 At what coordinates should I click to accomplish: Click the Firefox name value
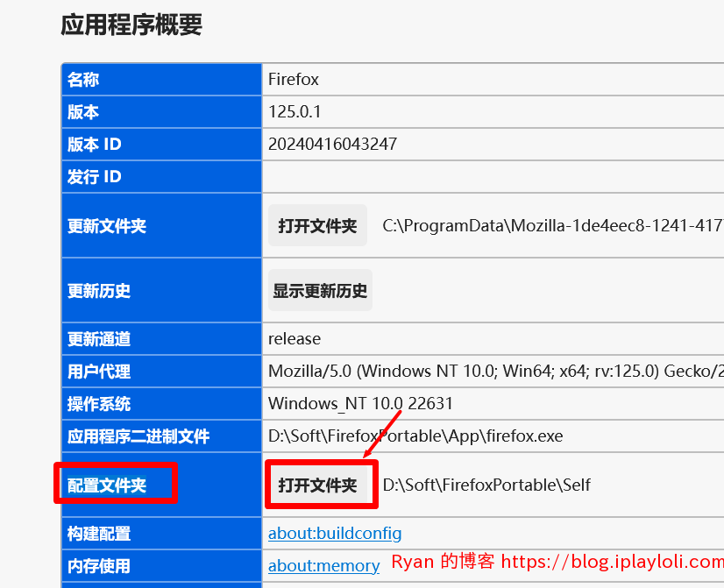coord(294,80)
